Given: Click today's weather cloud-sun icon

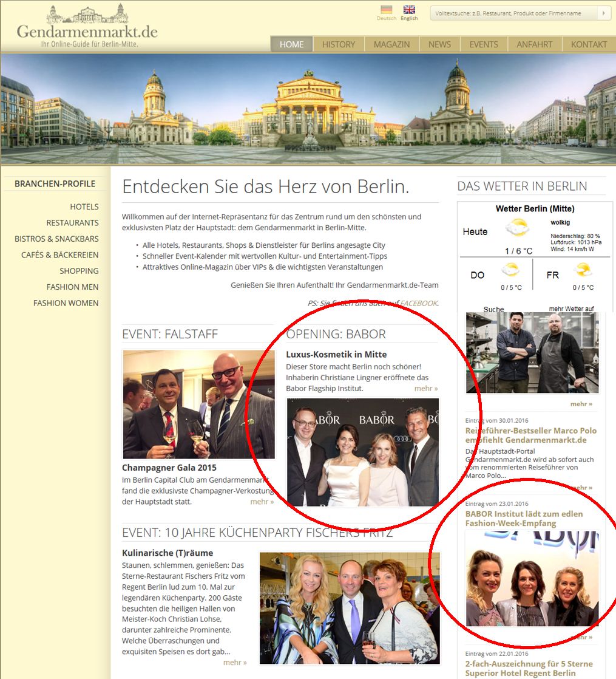Looking at the screenshot, I should (x=517, y=227).
